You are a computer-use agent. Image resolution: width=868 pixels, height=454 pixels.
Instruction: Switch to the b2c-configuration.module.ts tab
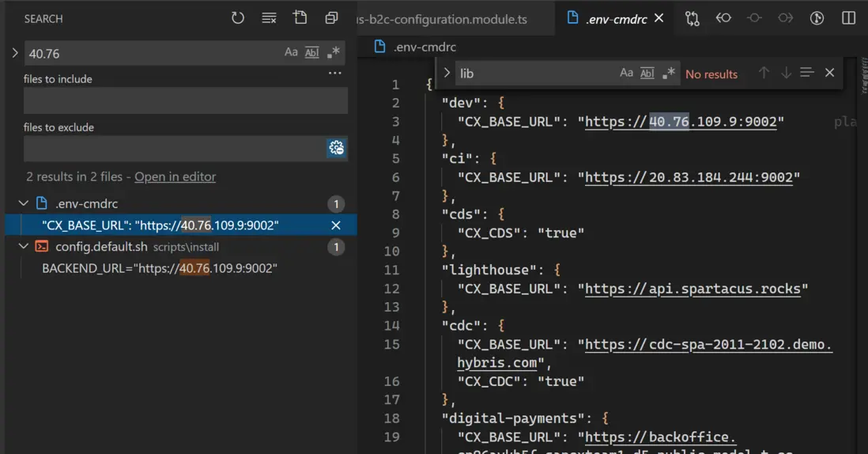tap(442, 19)
